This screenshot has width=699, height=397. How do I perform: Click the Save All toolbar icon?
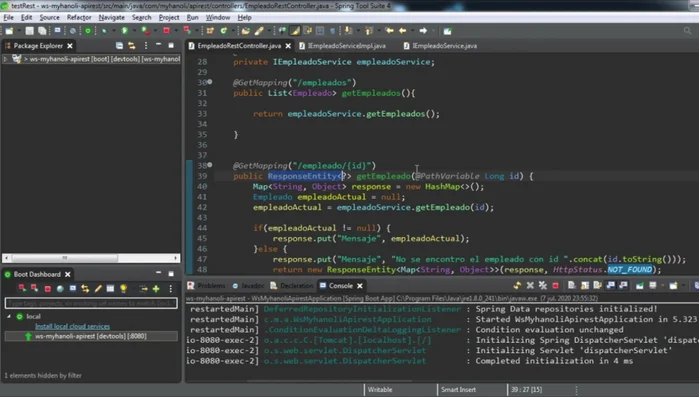point(42,31)
